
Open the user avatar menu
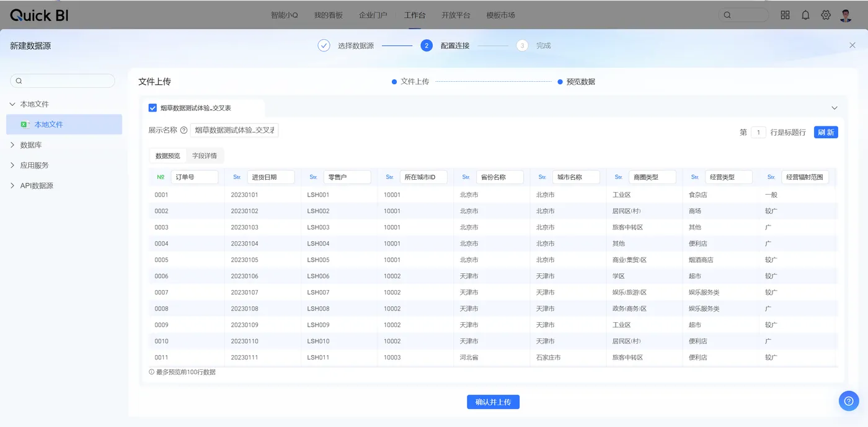[x=846, y=15]
